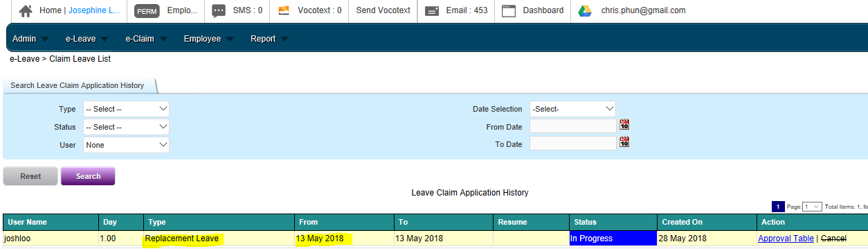Screen dimensions: 868x251
Task: Click the 1.00 day cell
Action: 122,239
